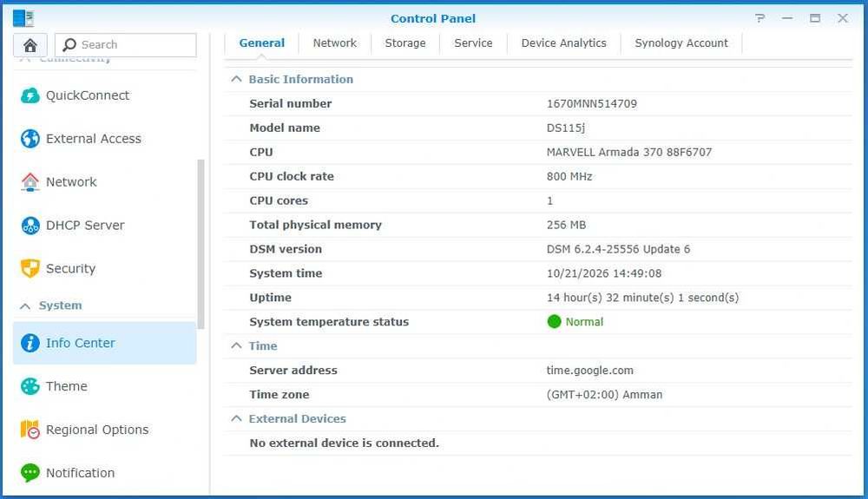
Task: Click the time zone value (GMT+02:00) Amman
Action: click(x=604, y=395)
